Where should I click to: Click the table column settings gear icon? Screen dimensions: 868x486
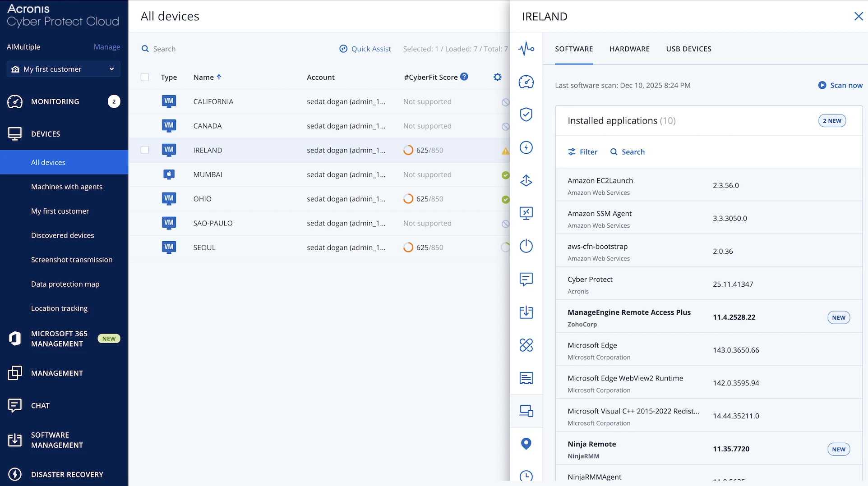498,77
